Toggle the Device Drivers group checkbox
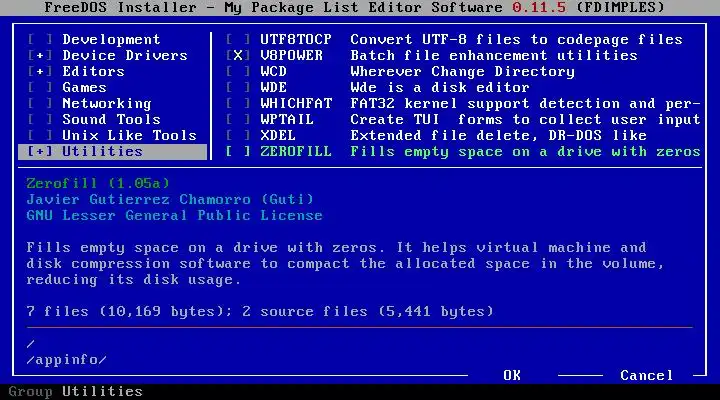The image size is (720, 400). (40, 56)
